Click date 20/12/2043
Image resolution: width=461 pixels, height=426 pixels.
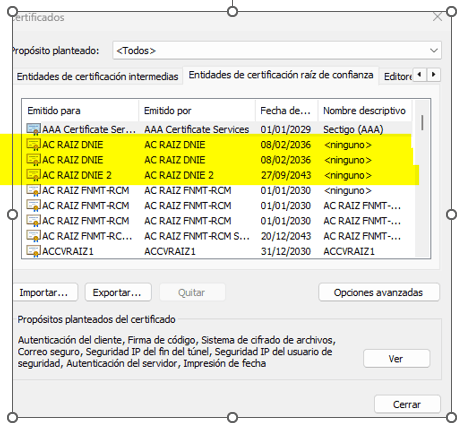(286, 236)
